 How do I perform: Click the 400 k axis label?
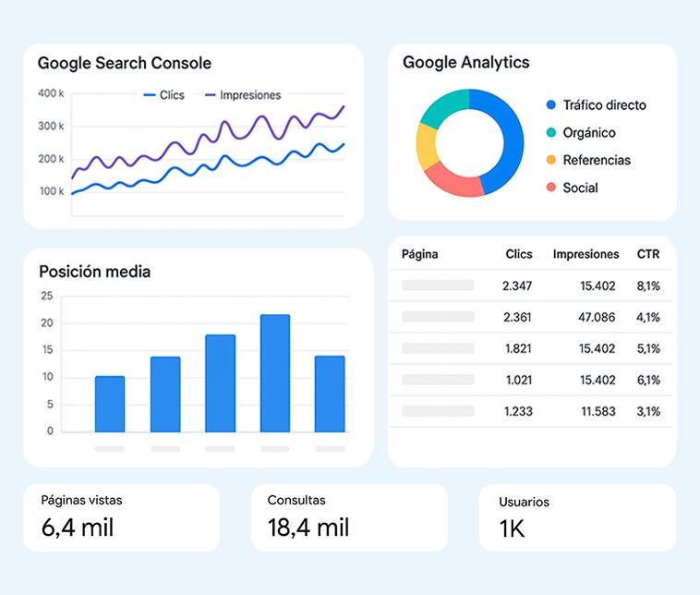tap(51, 93)
